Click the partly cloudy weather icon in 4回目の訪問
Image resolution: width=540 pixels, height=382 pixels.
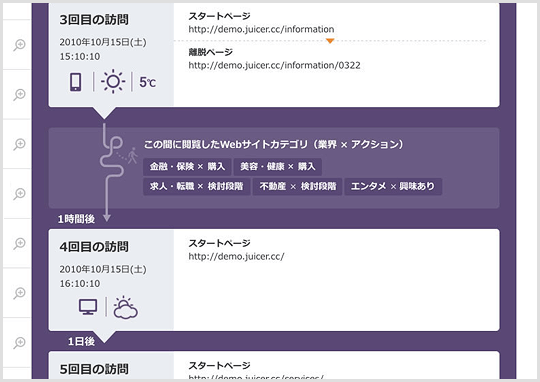click(125, 308)
